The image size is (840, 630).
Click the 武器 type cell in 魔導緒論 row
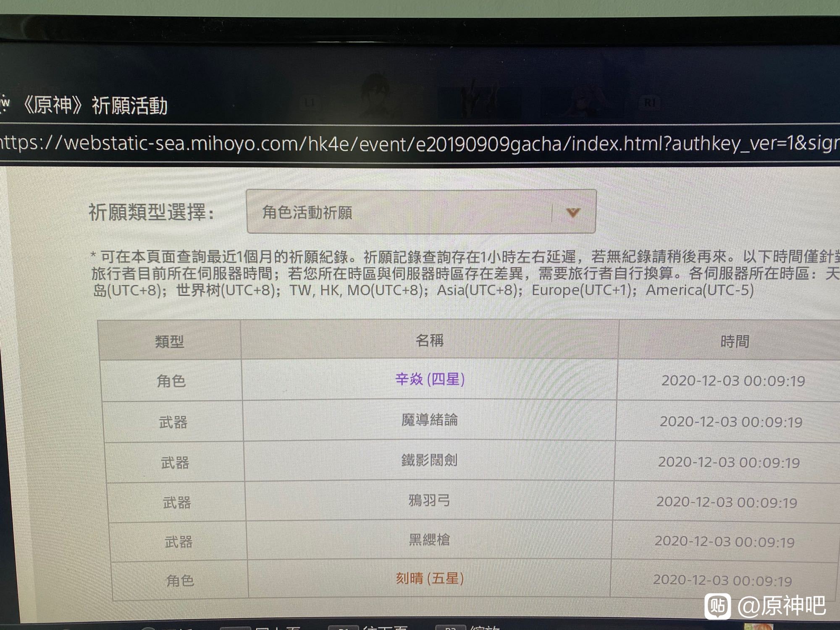[x=173, y=422]
